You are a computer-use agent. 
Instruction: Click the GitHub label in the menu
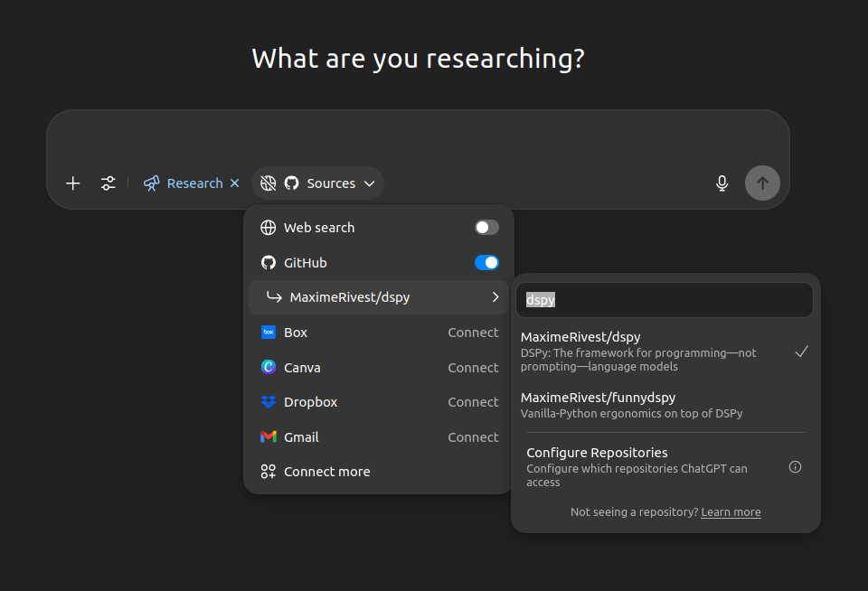pos(306,263)
